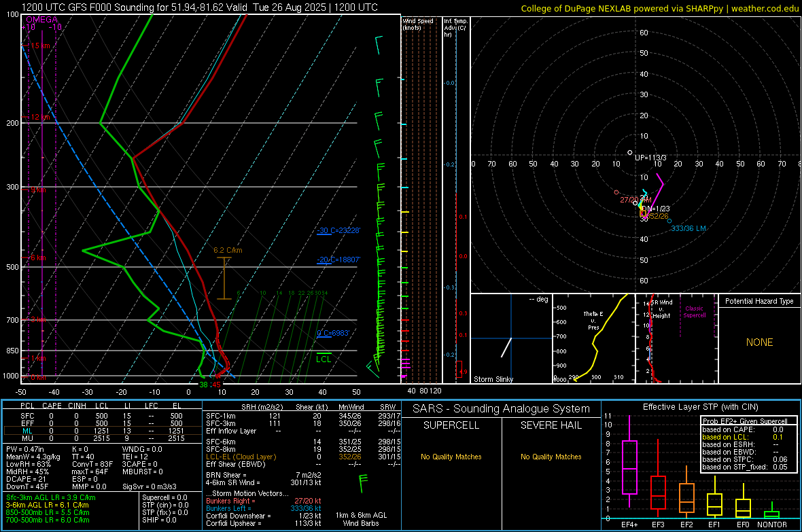Screen dimensions: 802x532
Task: Click the UP=113/3 hodograph label
Action: (650, 158)
